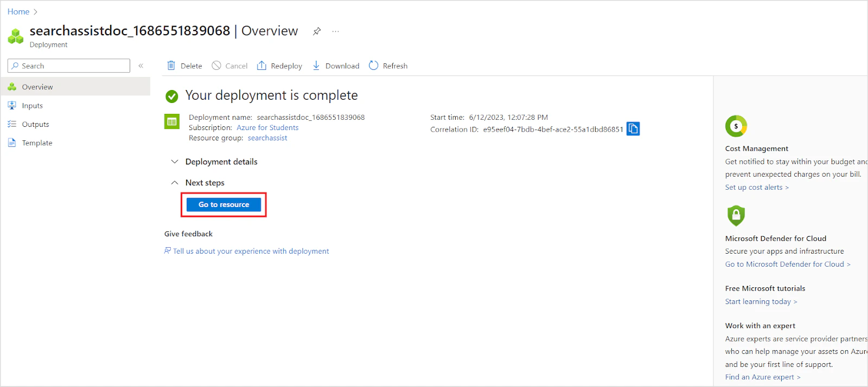
Task: Open the searchassist resource group link
Action: 267,138
